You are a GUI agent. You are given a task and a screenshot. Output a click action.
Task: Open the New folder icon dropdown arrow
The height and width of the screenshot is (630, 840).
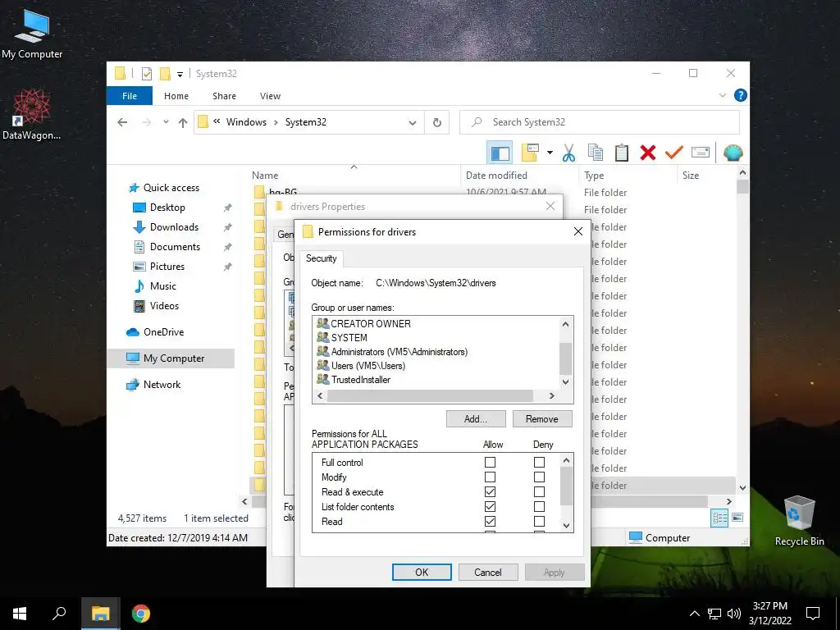point(550,153)
